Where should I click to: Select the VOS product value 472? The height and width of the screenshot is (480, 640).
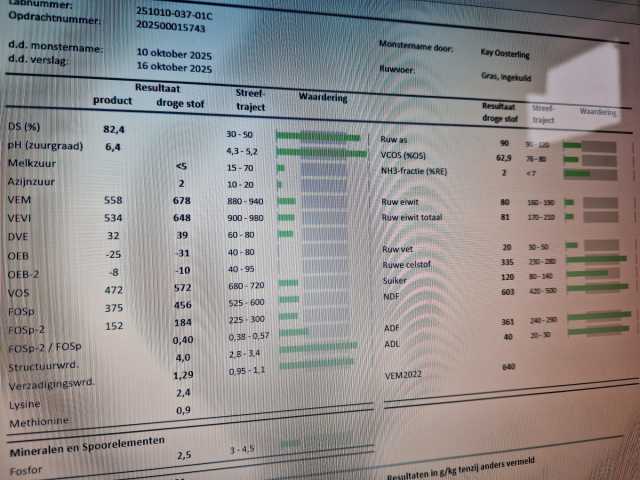pyautogui.click(x=113, y=290)
